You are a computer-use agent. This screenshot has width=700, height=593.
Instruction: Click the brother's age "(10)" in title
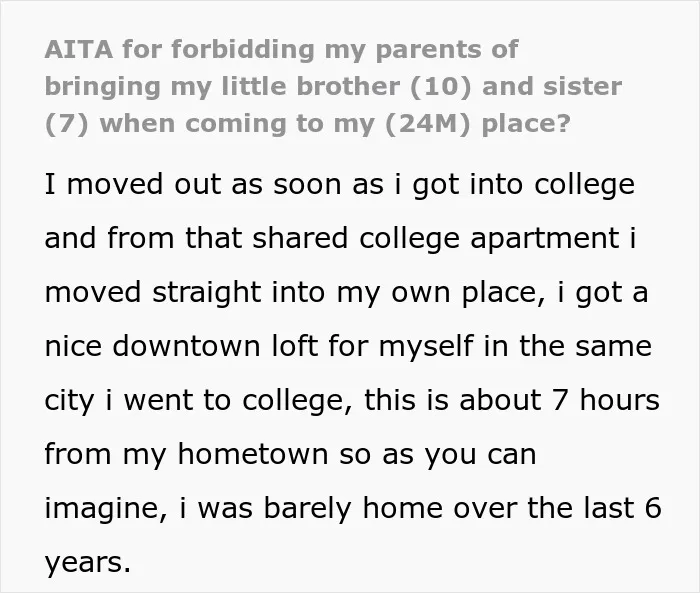coord(440,87)
